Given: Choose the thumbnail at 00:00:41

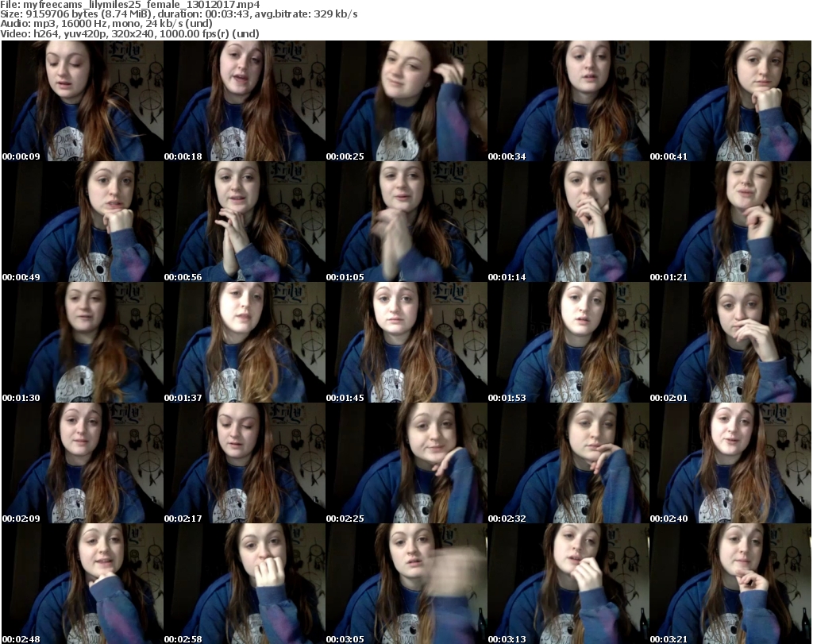Looking at the screenshot, I should tap(730, 101).
